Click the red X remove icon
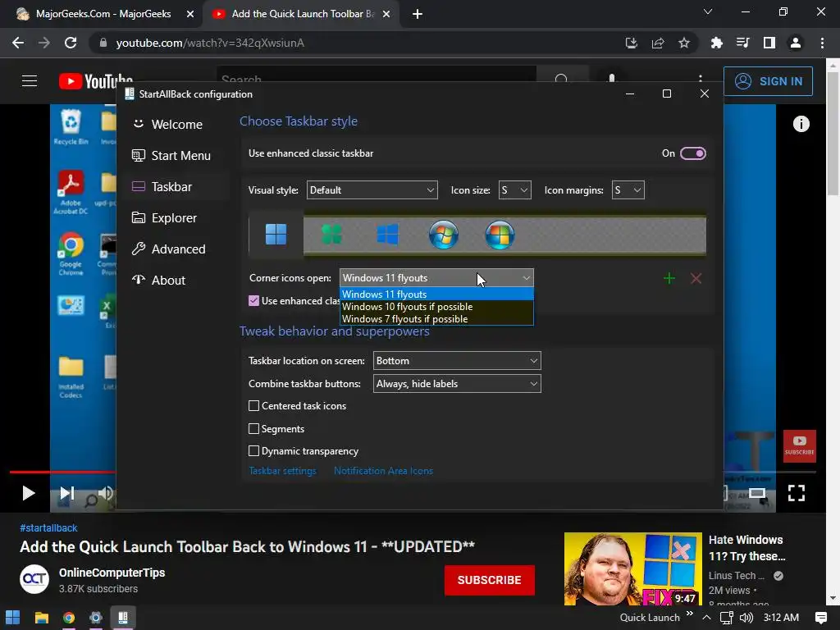 pos(696,278)
